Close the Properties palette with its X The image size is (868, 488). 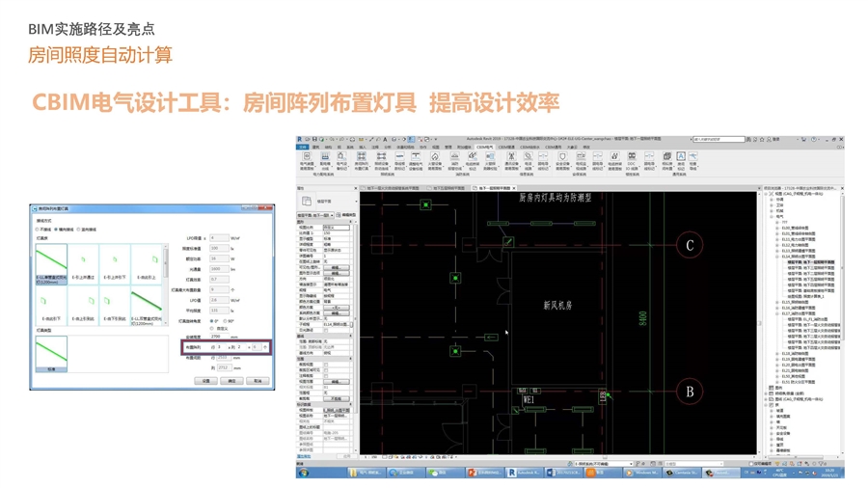(356, 188)
